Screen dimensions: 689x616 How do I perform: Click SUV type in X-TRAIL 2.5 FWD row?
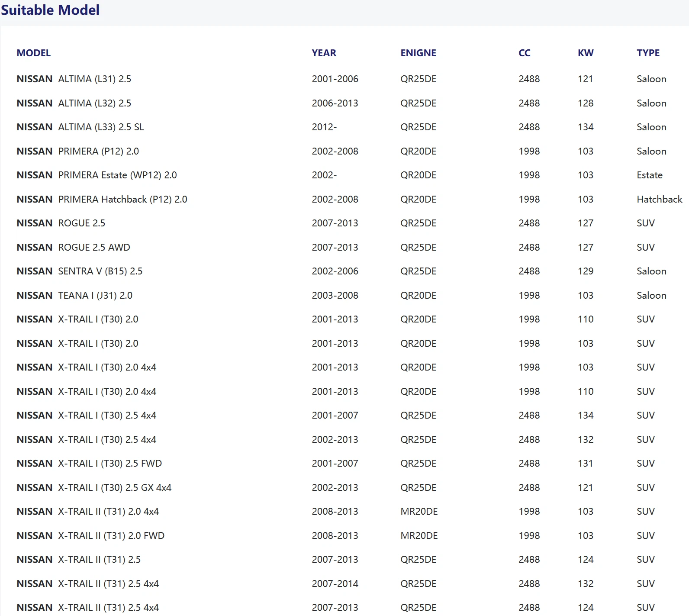646,464
